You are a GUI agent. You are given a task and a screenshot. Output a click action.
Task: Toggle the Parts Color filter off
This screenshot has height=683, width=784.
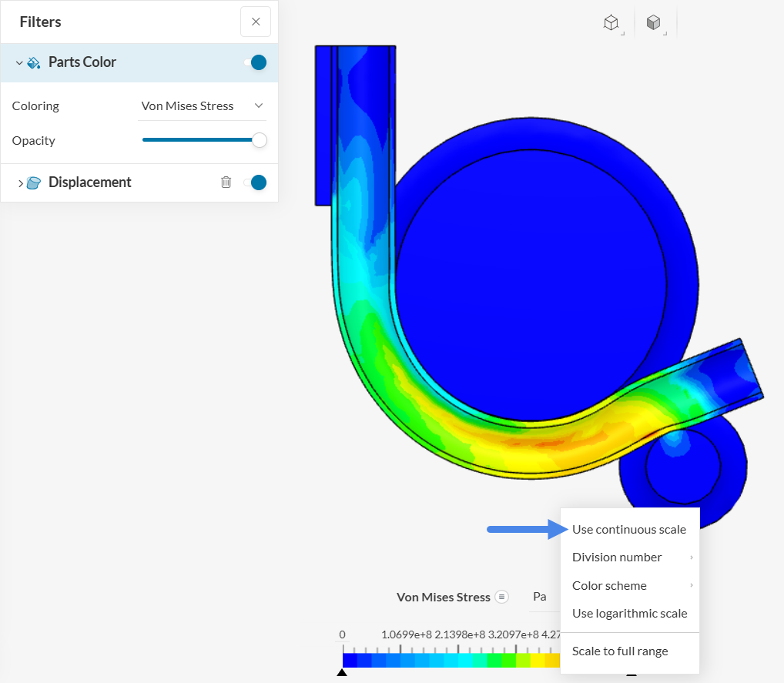256,62
